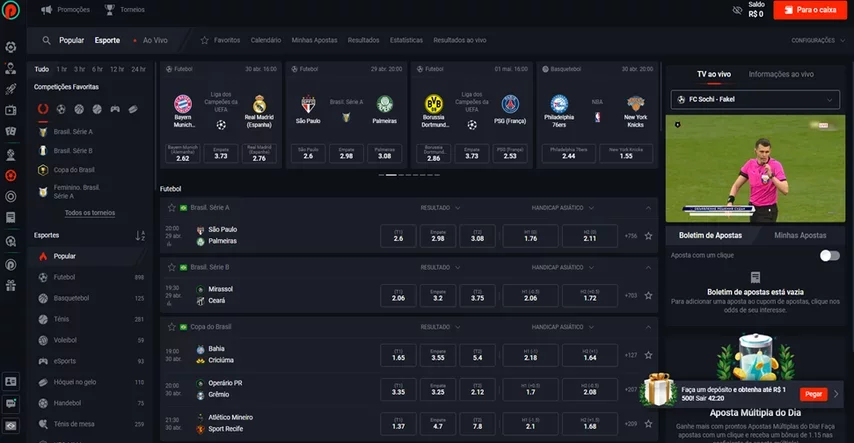This screenshot has height=443, width=854.
Task: Click the Resultados ao vivo menu item
Action: coord(460,40)
